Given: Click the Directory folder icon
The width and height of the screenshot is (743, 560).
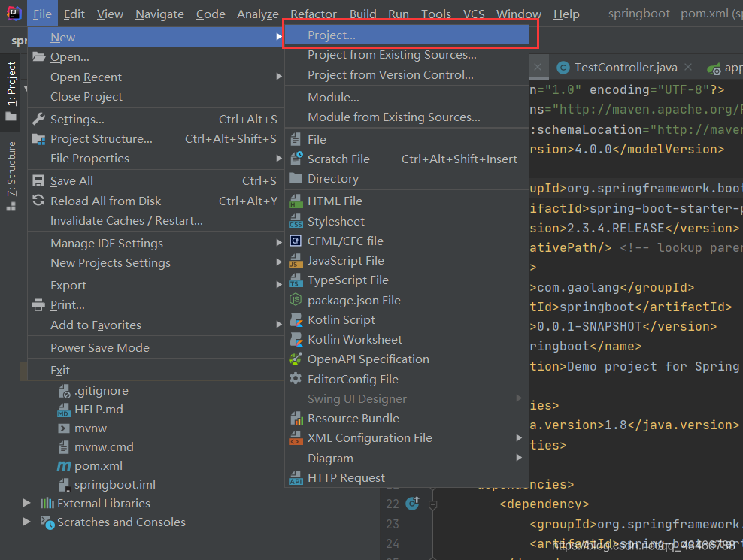Looking at the screenshot, I should [x=296, y=178].
